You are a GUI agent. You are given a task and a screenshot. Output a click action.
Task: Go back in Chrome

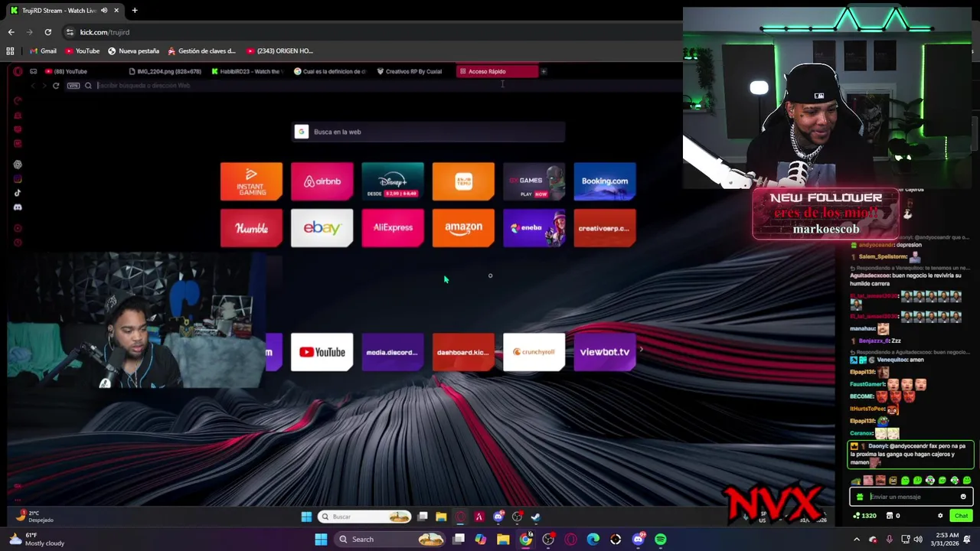[x=11, y=32]
